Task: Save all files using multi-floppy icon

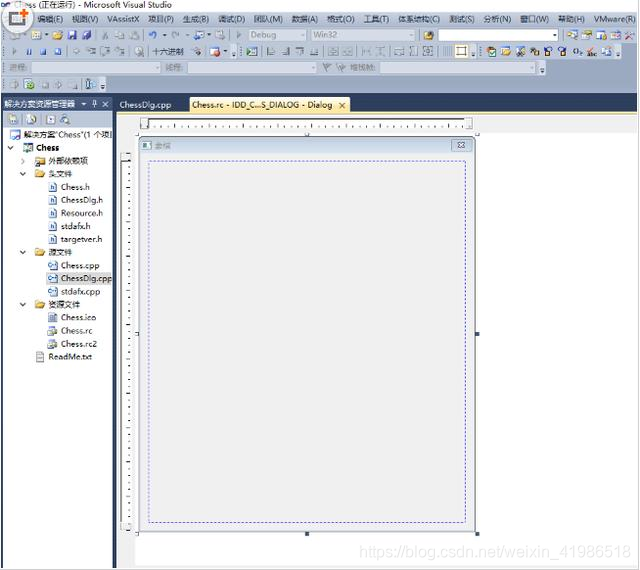Action: point(87,35)
